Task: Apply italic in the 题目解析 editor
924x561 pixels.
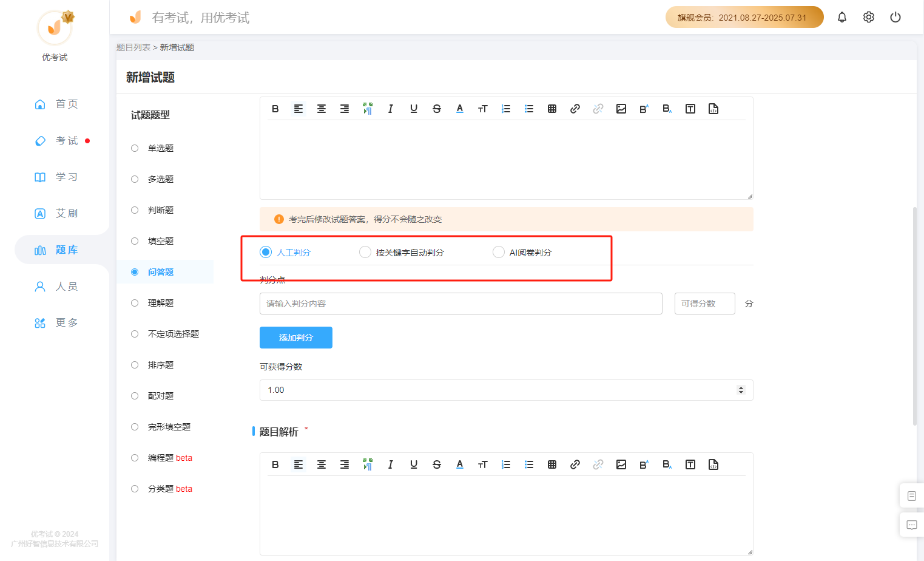Action: point(391,464)
